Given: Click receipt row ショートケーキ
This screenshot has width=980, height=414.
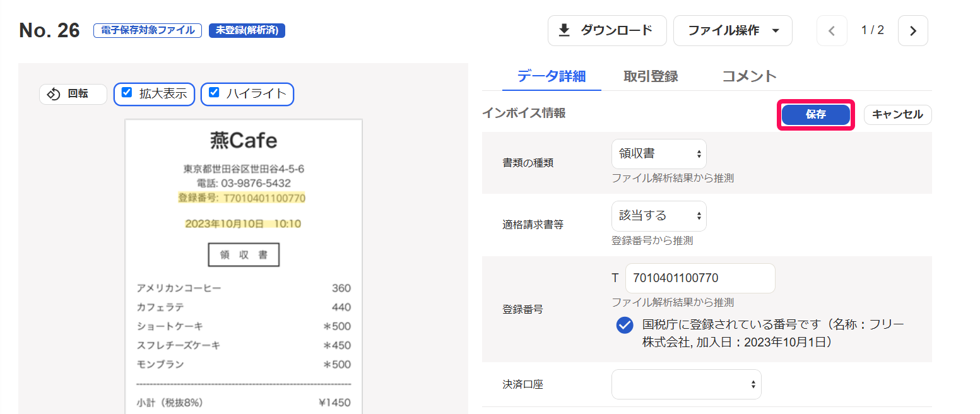Looking at the screenshot, I should coord(244,326).
